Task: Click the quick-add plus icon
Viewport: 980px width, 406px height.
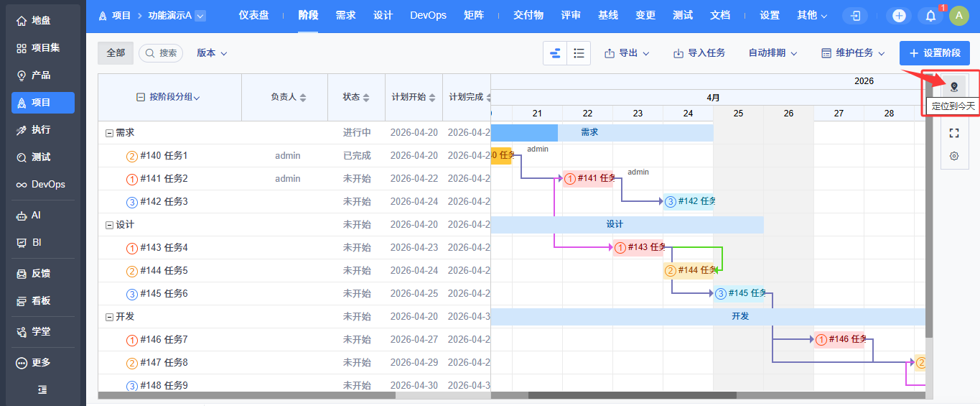Action: click(899, 16)
